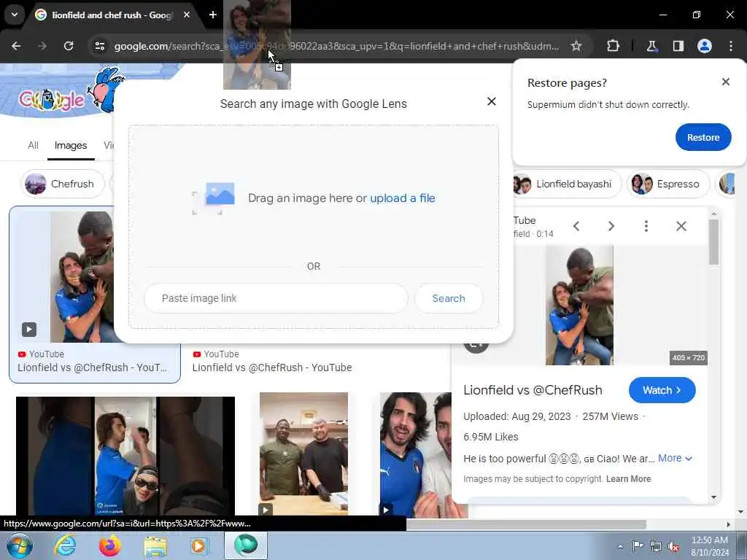Viewport: 747px width, 560px height.
Task: Open the browser three-dot menu
Action: pos(731,46)
